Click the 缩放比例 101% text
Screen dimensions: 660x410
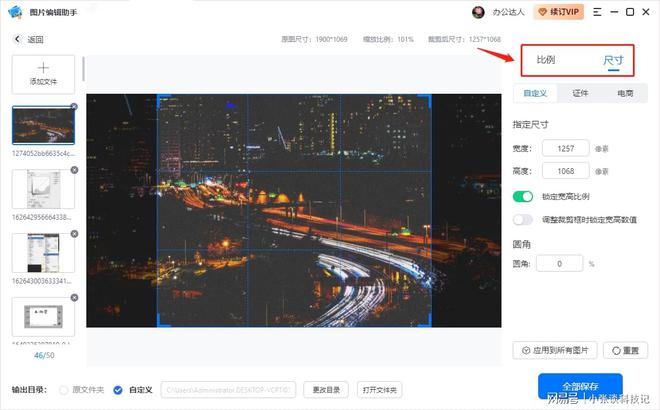click(388, 39)
